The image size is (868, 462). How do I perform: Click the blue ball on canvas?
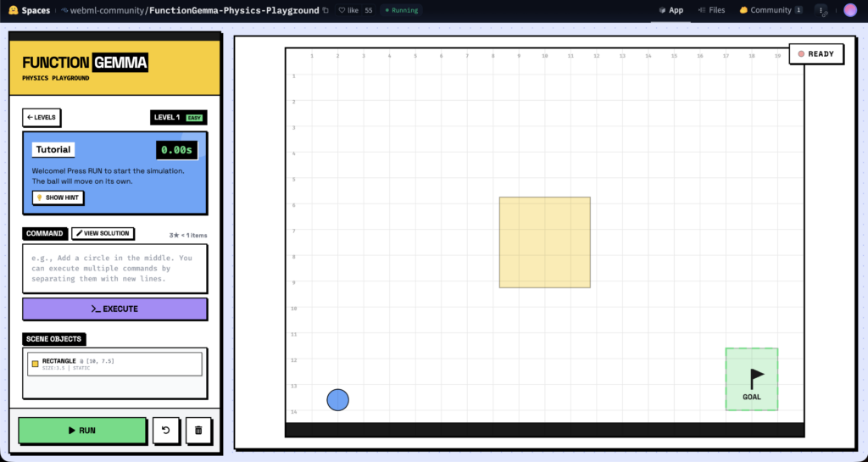tap(337, 399)
